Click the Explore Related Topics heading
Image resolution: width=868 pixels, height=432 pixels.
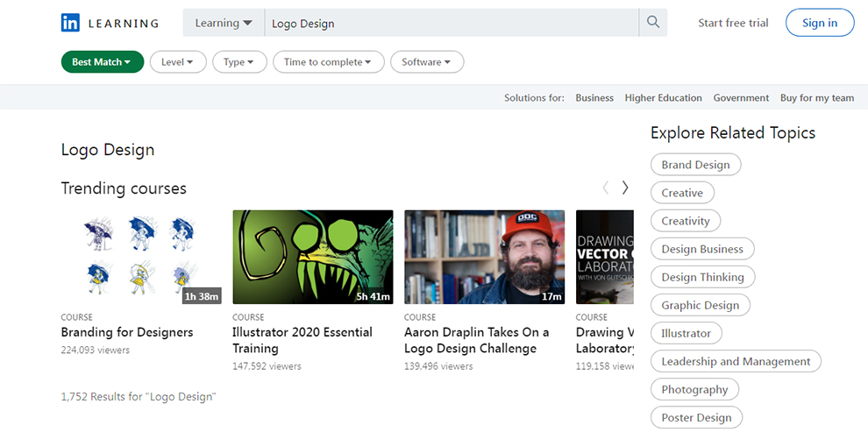(733, 132)
